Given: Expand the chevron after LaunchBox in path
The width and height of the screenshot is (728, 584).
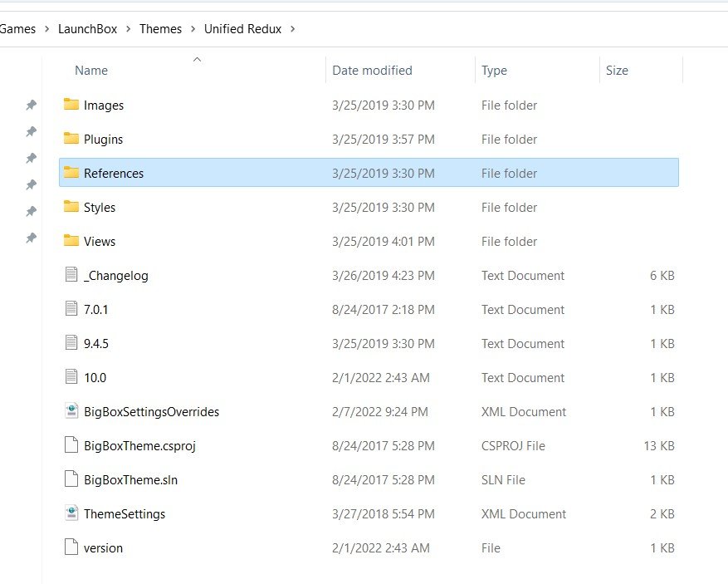Looking at the screenshot, I should (x=129, y=29).
